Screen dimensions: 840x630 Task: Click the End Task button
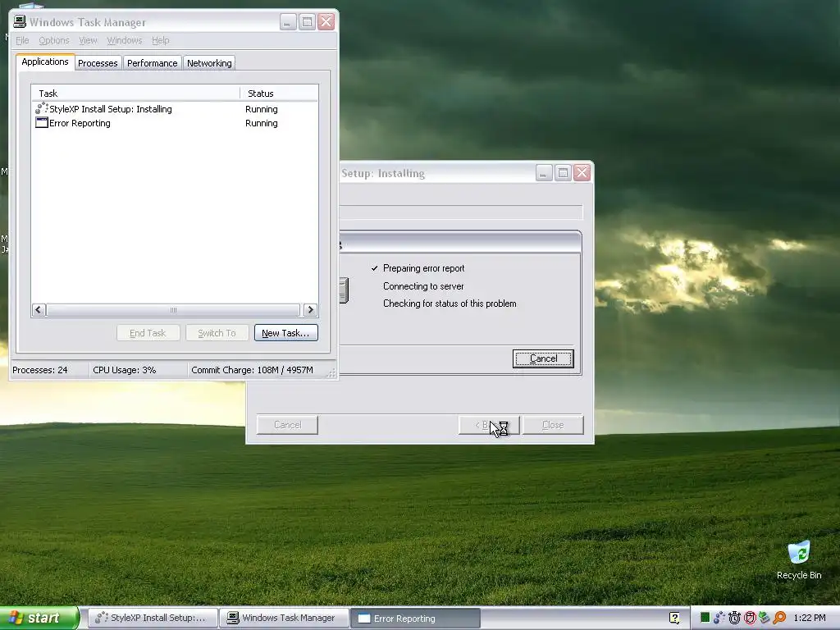click(x=148, y=333)
